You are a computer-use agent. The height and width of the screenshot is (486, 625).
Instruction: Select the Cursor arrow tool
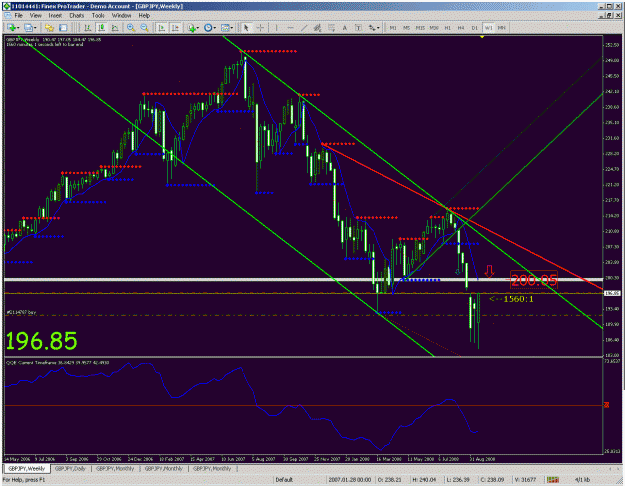pyautogui.click(x=246, y=28)
